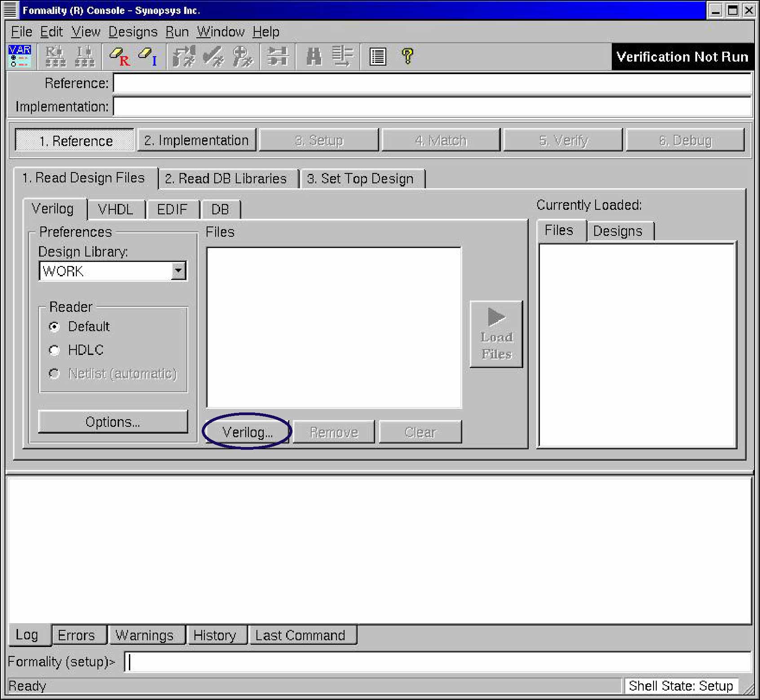
Task: Click the Currently Loaded list area
Action: [637, 345]
